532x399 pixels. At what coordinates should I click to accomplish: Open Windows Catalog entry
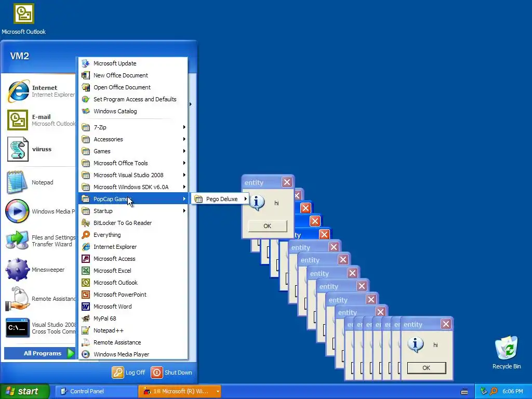(x=133, y=111)
